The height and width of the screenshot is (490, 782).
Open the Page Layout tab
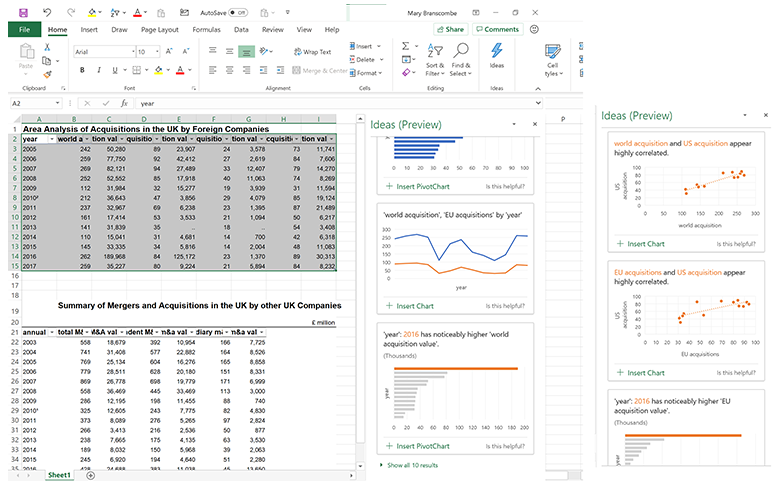click(x=160, y=29)
